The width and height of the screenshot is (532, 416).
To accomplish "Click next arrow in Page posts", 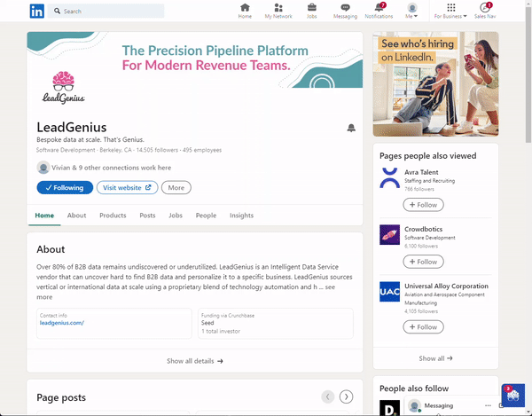I will 346,396.
